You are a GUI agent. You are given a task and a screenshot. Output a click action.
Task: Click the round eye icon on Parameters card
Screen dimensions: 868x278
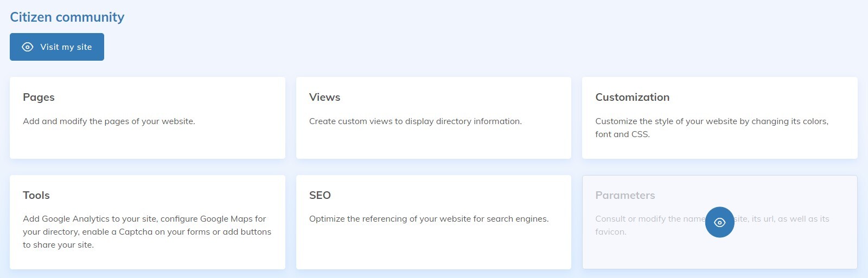pos(719,222)
